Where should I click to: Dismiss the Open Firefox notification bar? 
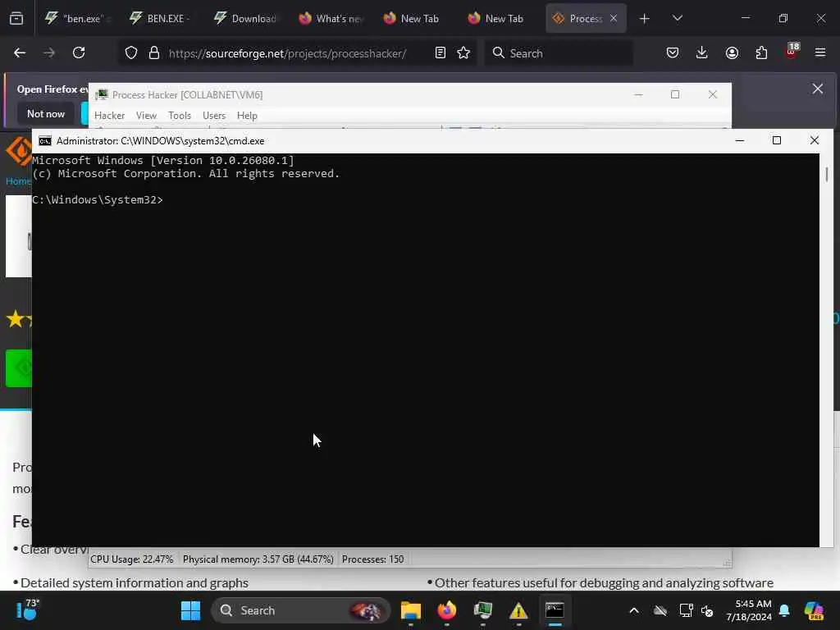818,89
